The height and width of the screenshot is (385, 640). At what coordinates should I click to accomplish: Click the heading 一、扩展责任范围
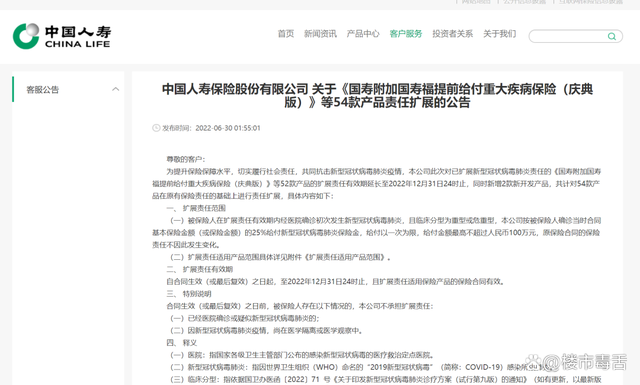[x=196, y=208]
